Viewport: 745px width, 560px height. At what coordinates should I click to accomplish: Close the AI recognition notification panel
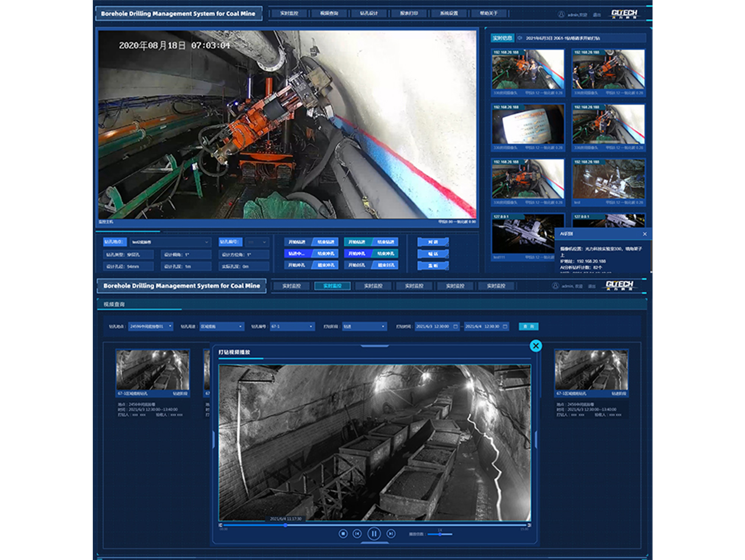[x=645, y=234]
